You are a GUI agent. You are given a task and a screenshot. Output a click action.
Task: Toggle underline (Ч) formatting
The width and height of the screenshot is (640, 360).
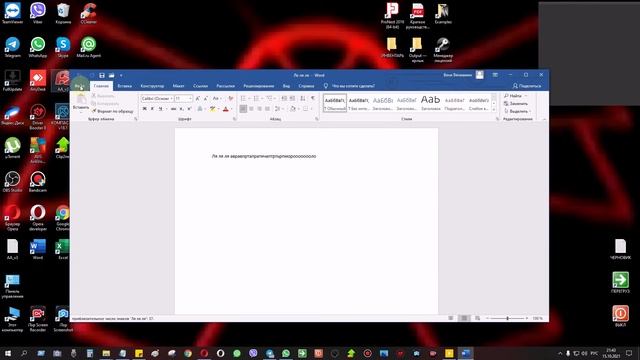click(160, 109)
